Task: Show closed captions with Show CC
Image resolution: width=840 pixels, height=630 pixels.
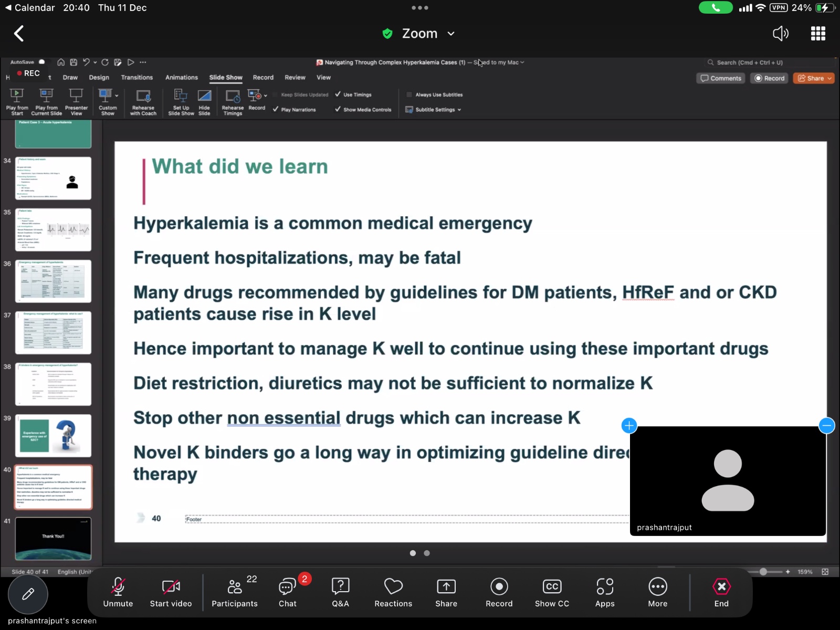Action: click(552, 592)
